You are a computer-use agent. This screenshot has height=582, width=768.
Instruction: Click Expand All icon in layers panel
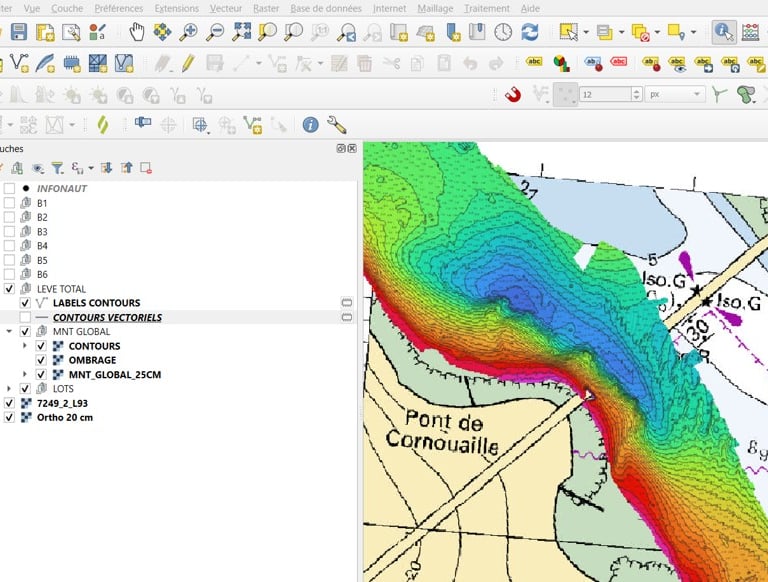106,168
